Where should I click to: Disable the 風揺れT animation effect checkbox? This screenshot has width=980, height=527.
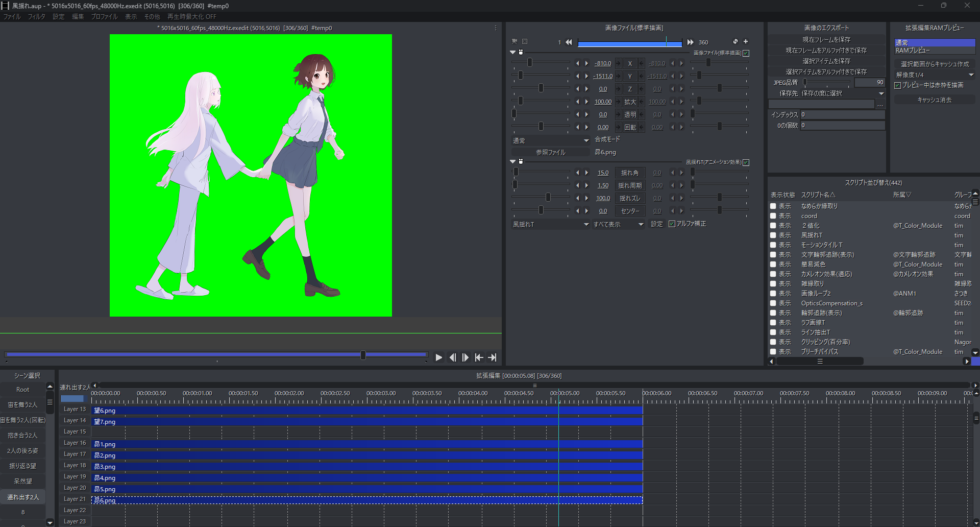click(746, 162)
